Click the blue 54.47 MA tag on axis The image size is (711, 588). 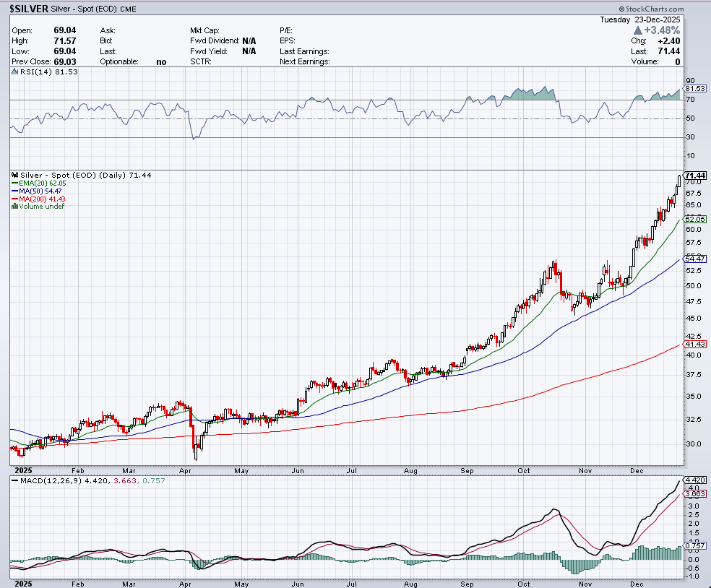click(695, 259)
